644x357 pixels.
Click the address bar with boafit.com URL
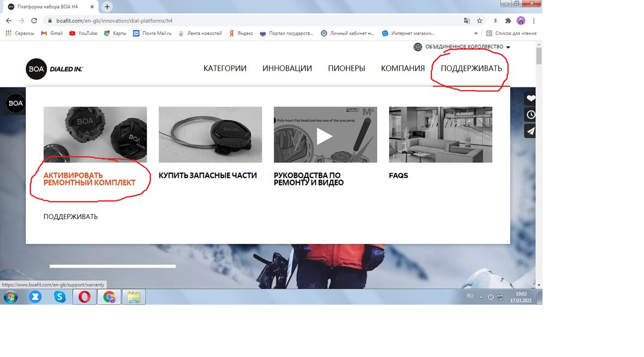(x=252, y=20)
